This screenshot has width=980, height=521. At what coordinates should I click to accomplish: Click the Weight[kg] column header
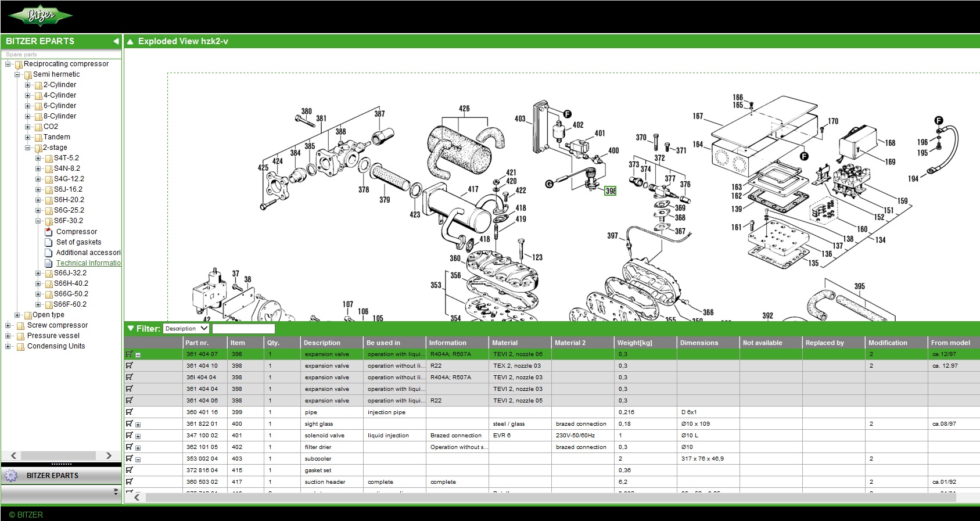point(645,343)
